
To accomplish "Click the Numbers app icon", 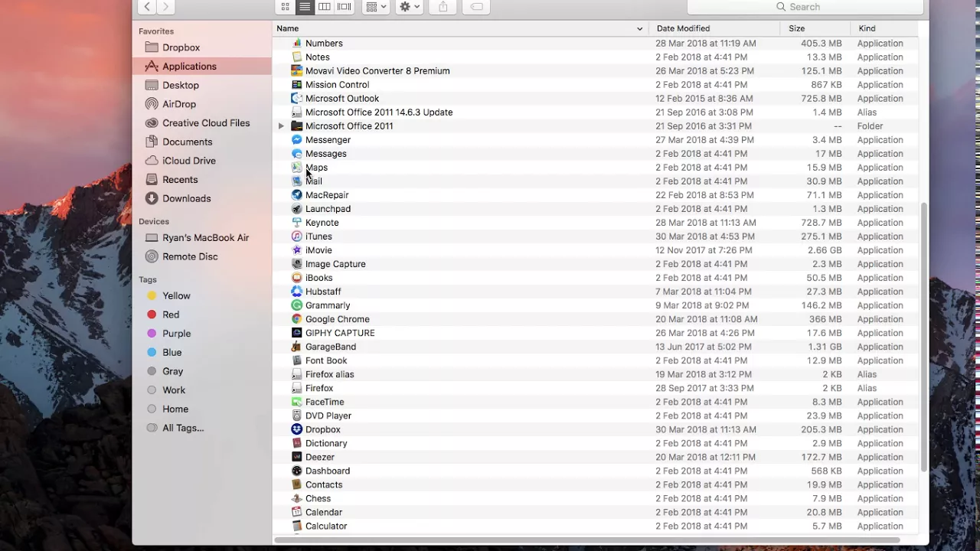I will (x=297, y=44).
